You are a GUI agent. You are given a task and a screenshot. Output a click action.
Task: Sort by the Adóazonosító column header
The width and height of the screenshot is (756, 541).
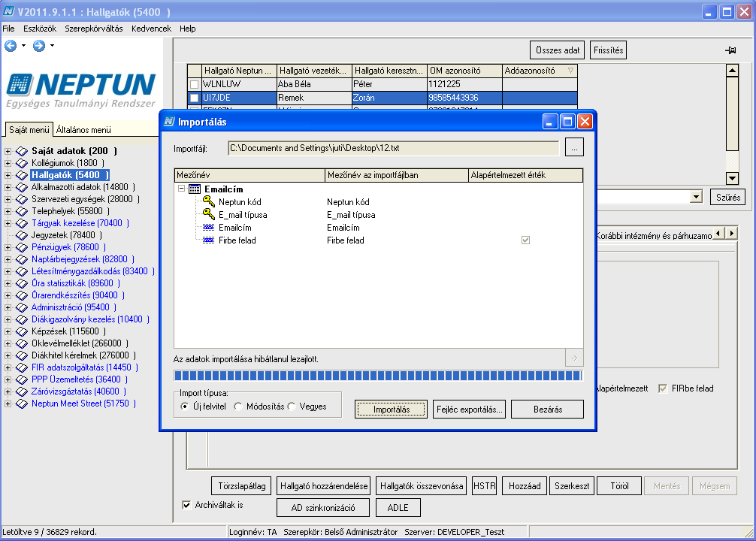(540, 71)
